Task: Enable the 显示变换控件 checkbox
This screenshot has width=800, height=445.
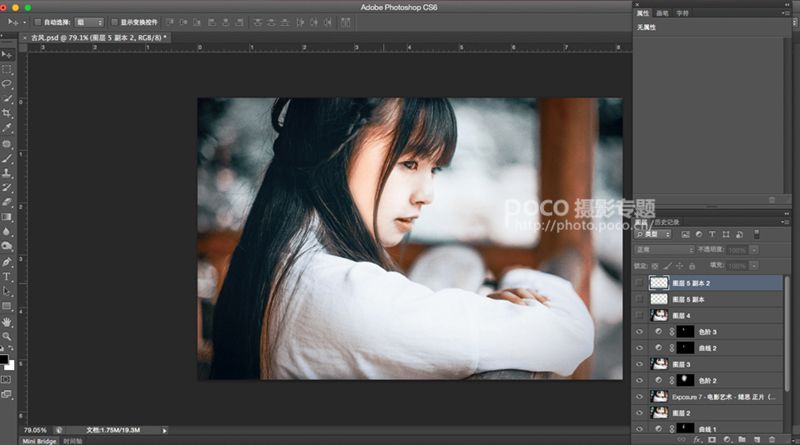Action: [x=114, y=22]
